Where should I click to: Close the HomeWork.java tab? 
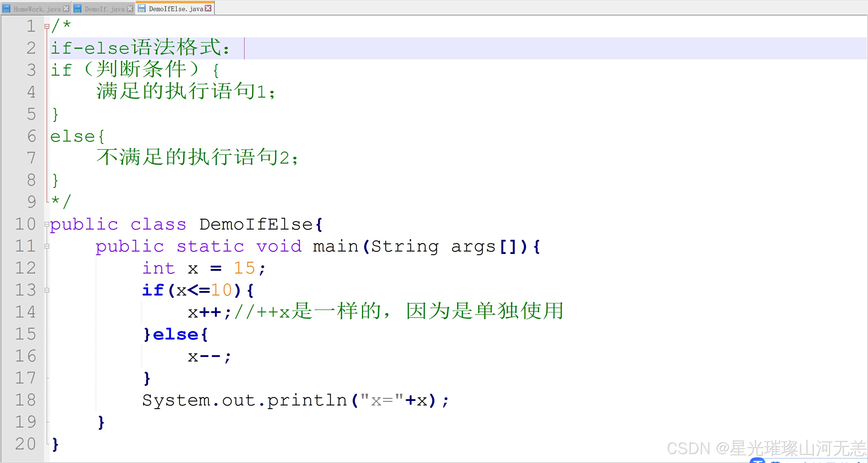coord(66,8)
